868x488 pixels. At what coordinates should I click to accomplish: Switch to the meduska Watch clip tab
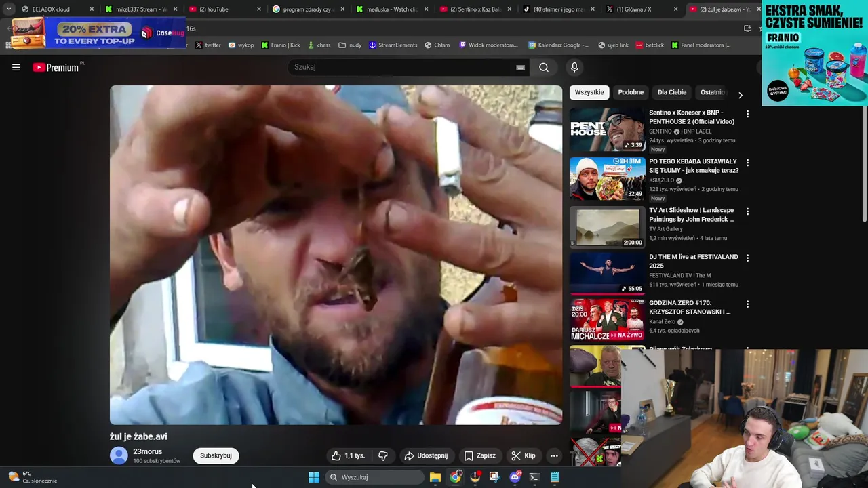pos(392,9)
